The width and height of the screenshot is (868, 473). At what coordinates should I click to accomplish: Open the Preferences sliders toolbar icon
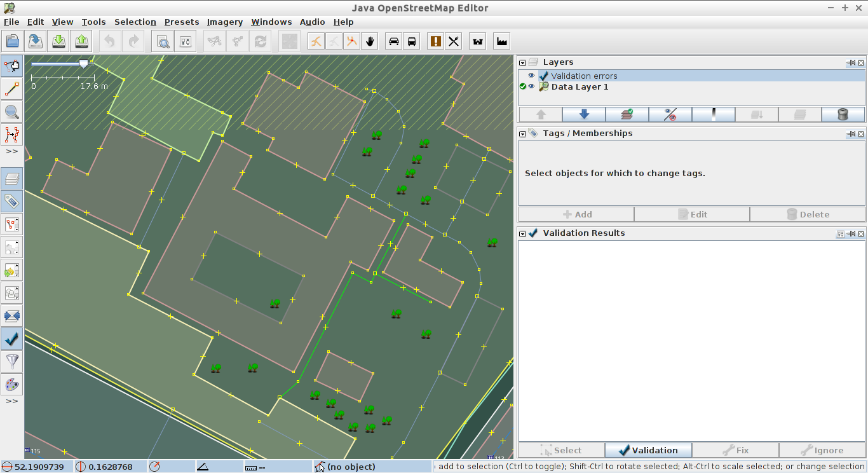click(x=186, y=41)
